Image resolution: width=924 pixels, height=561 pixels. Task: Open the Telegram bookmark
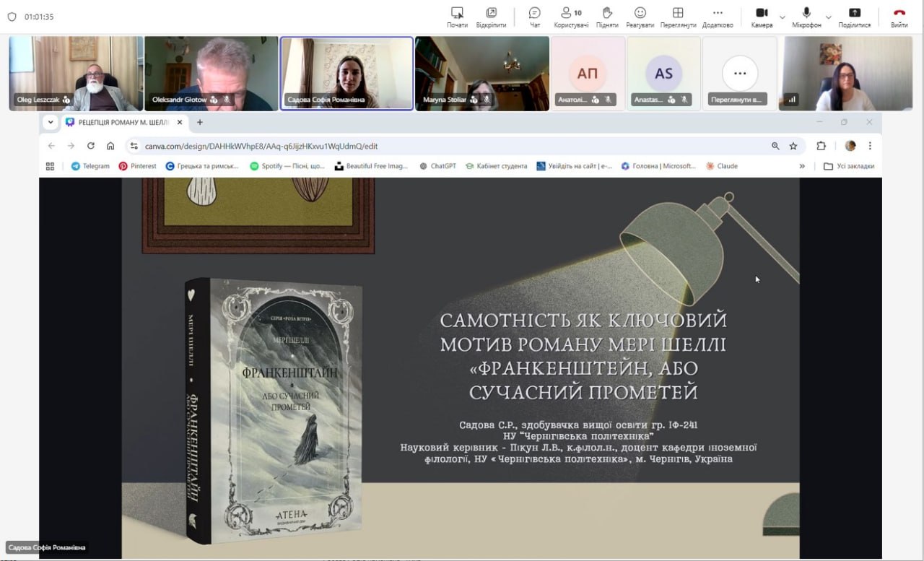[x=90, y=166]
